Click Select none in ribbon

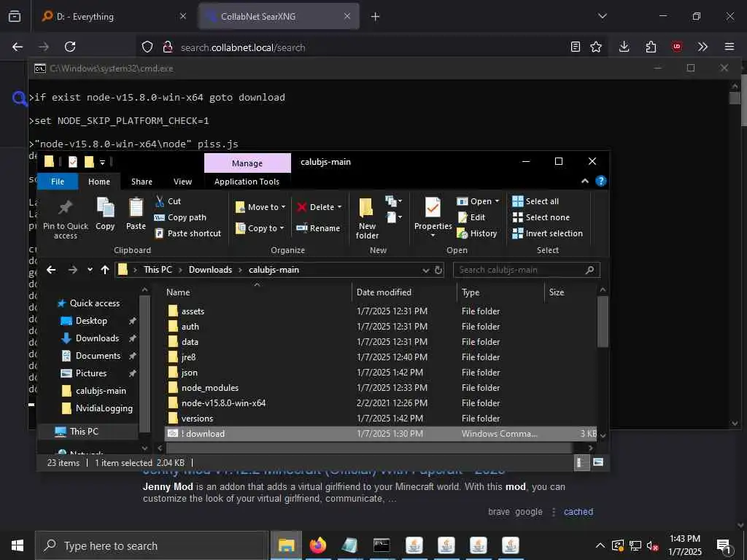click(x=541, y=217)
